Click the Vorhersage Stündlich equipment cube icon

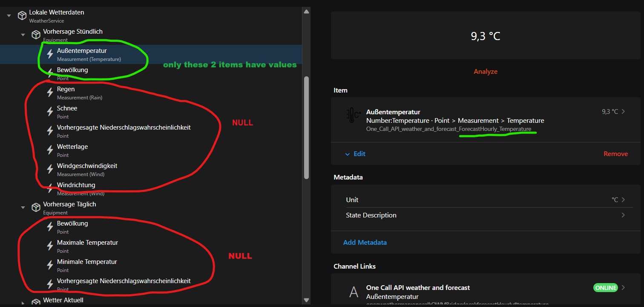pos(36,35)
